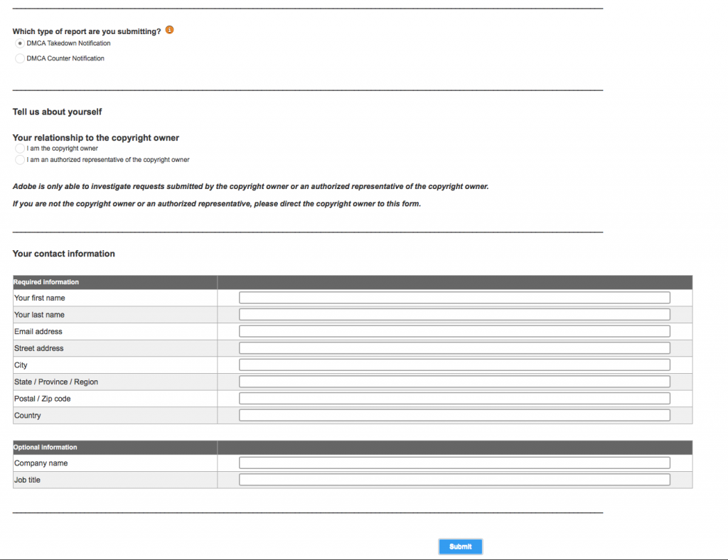Click the Company name optional field
Image resolution: width=728 pixels, height=560 pixels.
[x=454, y=463]
